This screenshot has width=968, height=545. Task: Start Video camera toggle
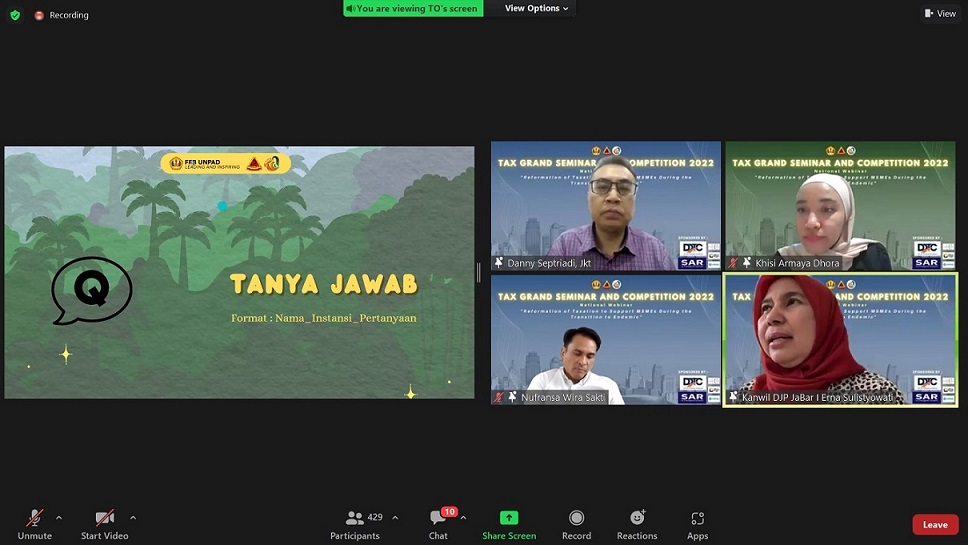click(x=105, y=523)
